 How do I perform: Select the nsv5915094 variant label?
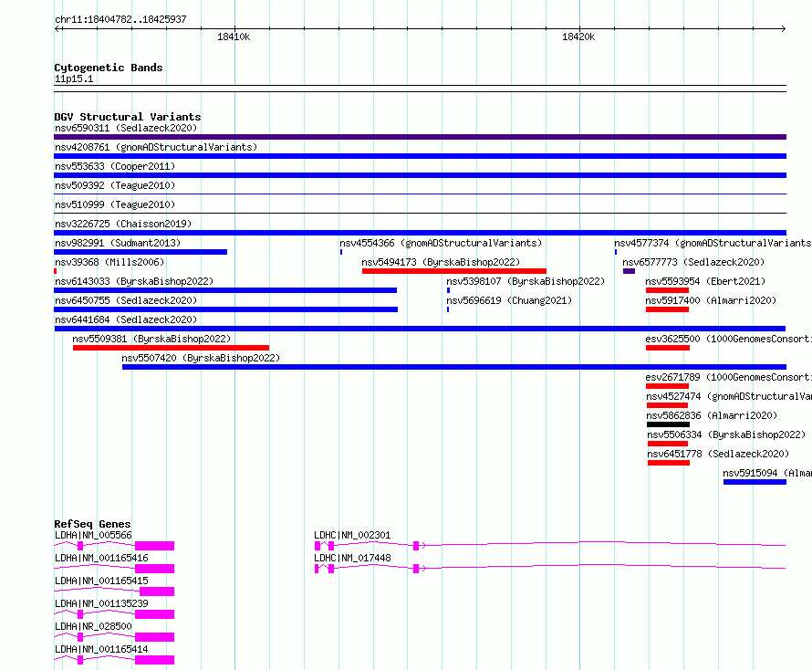[x=767, y=473]
